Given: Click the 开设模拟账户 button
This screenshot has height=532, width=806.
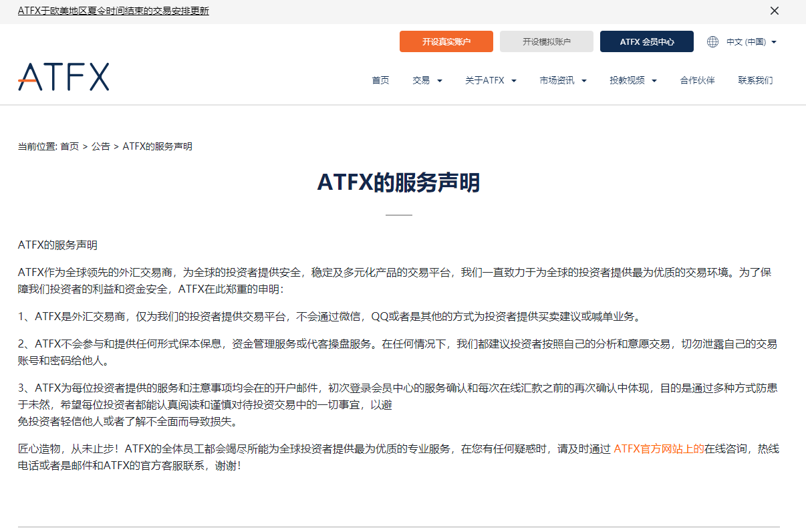Looking at the screenshot, I should point(547,41).
